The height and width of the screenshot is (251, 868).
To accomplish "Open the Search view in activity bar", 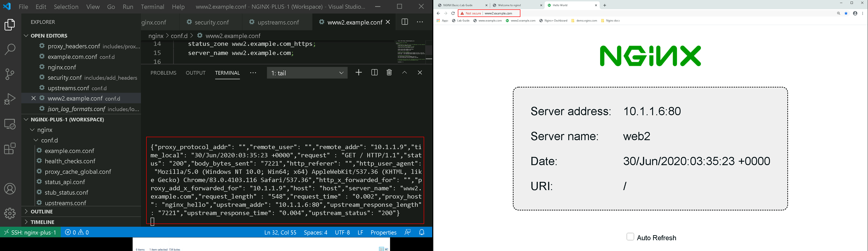I will [x=10, y=49].
